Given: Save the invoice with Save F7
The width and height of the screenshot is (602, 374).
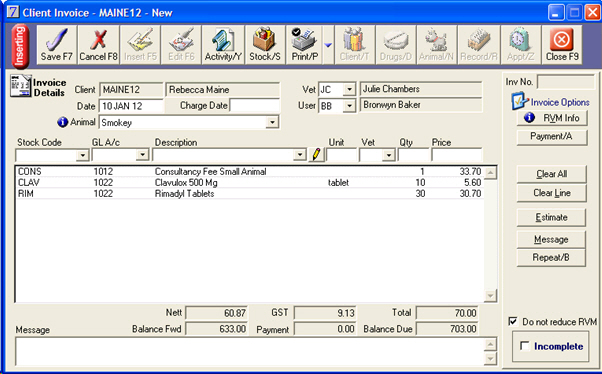Looking at the screenshot, I should pyautogui.click(x=57, y=45).
